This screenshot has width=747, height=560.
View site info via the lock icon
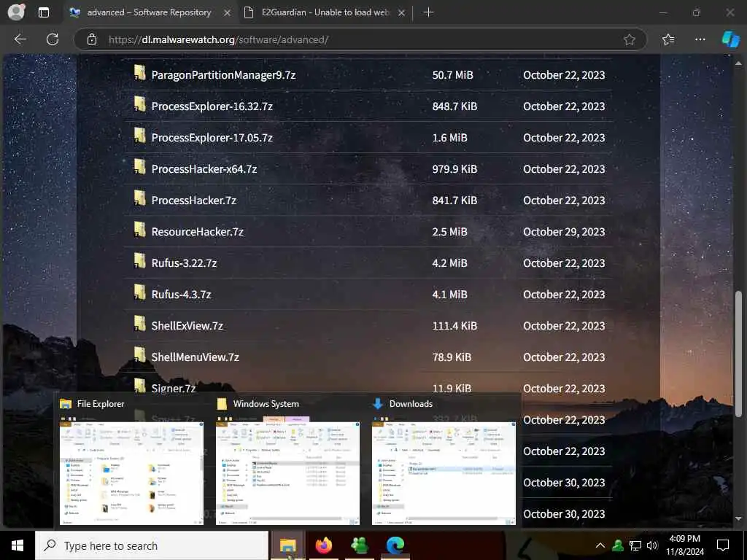(x=92, y=39)
